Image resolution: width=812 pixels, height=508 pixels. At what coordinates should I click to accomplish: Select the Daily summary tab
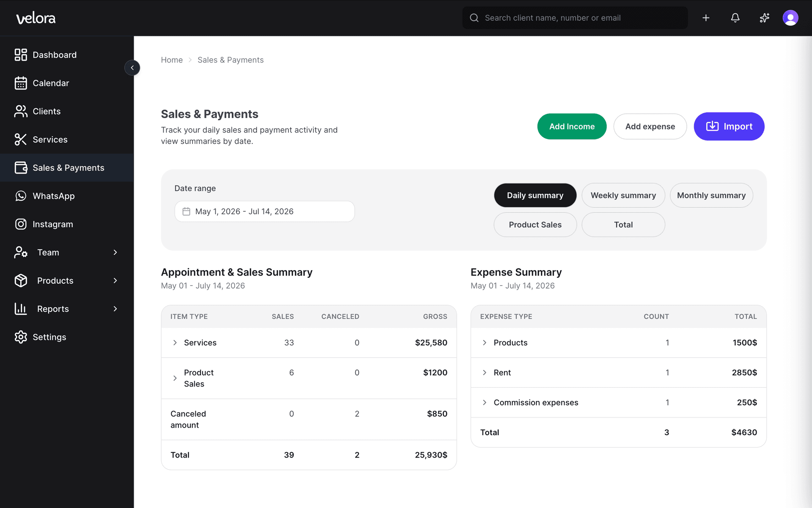pos(535,195)
